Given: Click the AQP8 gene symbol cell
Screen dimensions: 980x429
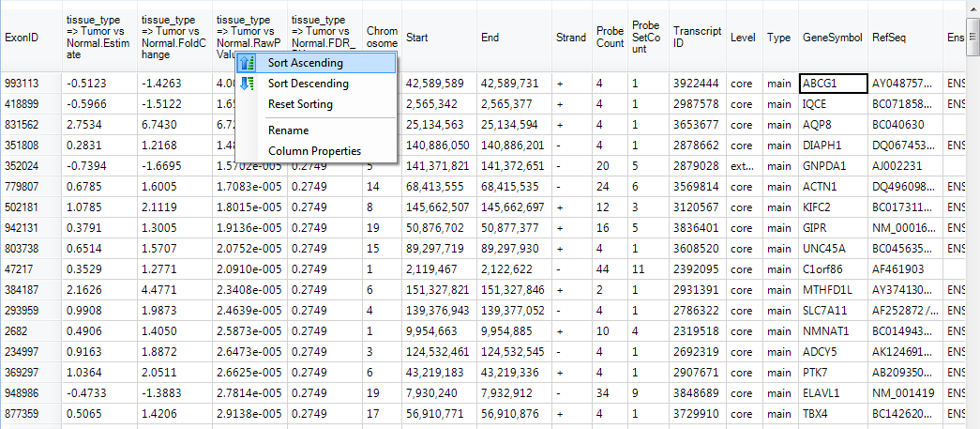Looking at the screenshot, I should tap(833, 125).
